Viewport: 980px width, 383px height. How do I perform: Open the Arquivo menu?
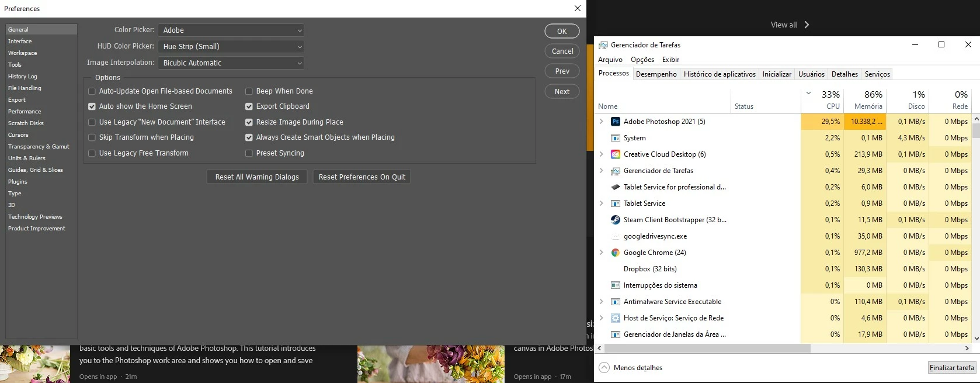click(x=610, y=60)
